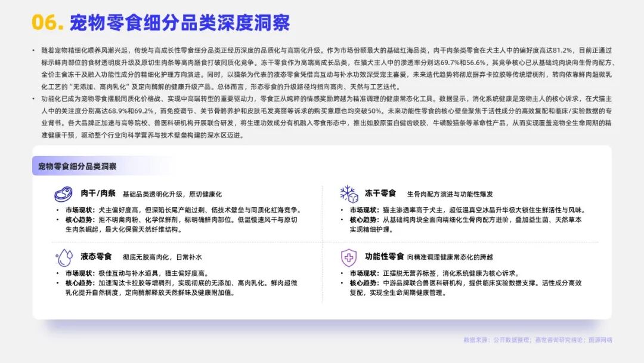Image resolution: width=644 pixels, height=363 pixels.
Task: Click the 数据来源 footnote at bottom right
Action: (538, 340)
